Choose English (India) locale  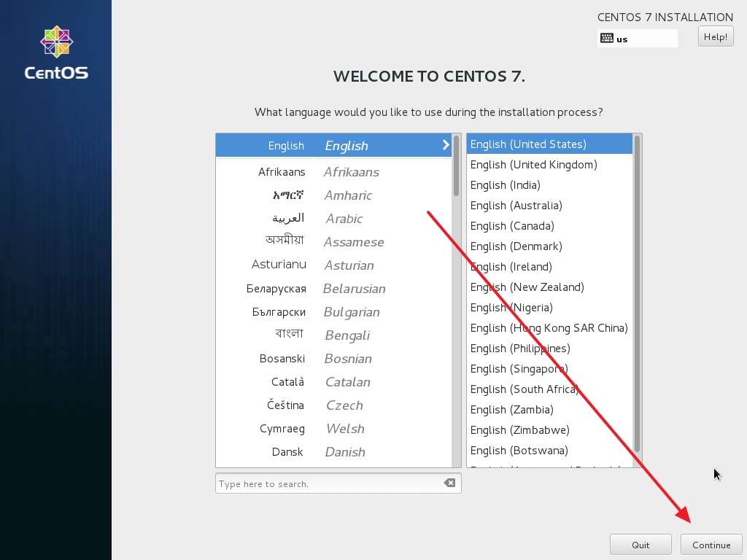550,184
